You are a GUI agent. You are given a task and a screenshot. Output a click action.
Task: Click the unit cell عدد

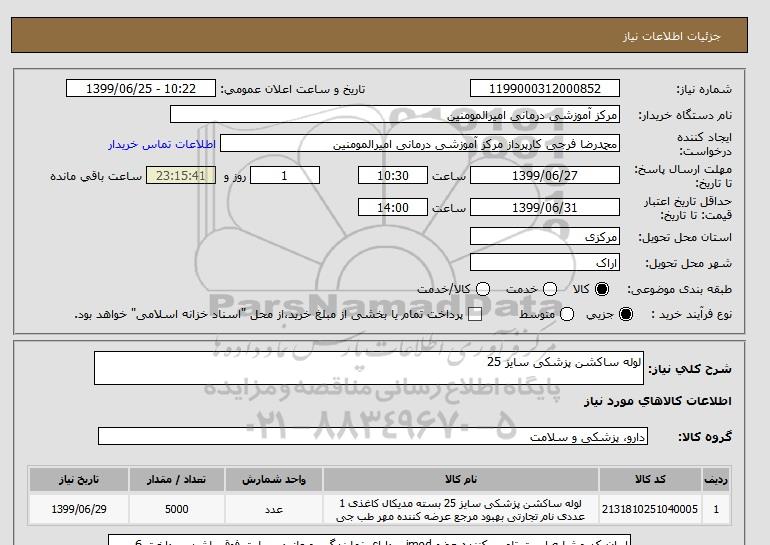[x=274, y=509]
